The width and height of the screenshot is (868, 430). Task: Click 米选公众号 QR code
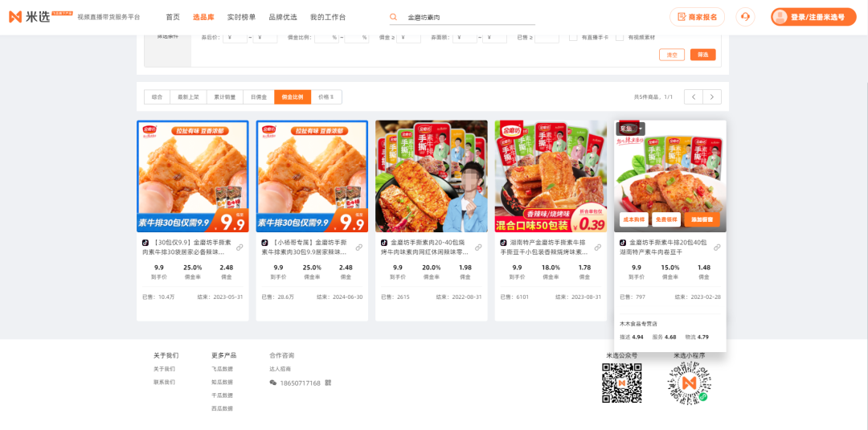[621, 383]
